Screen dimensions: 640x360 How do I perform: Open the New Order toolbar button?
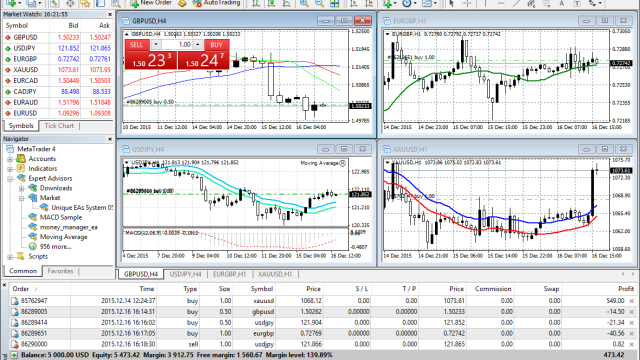point(151,3)
